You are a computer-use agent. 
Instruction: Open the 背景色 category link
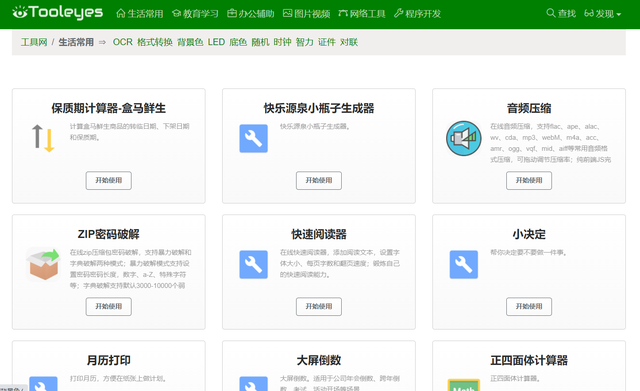[x=190, y=42]
